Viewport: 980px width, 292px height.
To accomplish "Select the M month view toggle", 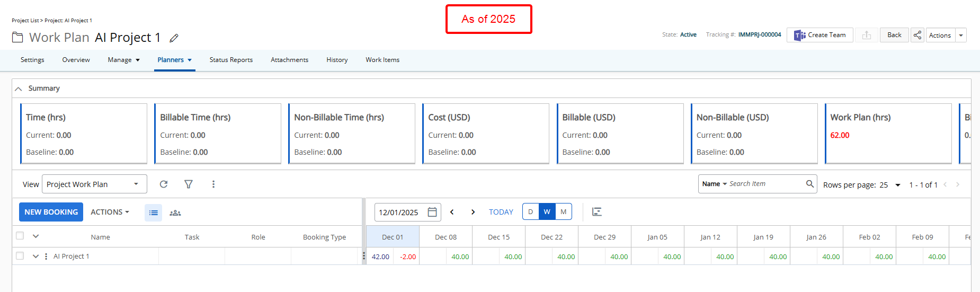I will point(563,212).
